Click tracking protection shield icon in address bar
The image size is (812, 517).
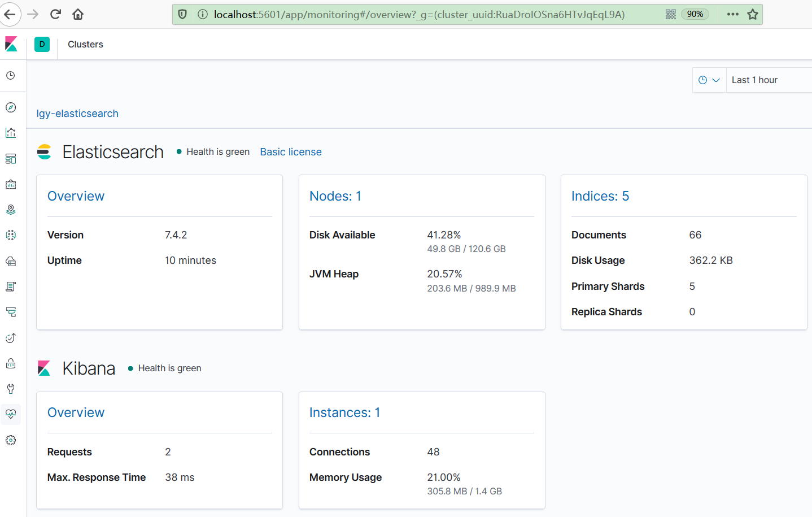tap(182, 14)
